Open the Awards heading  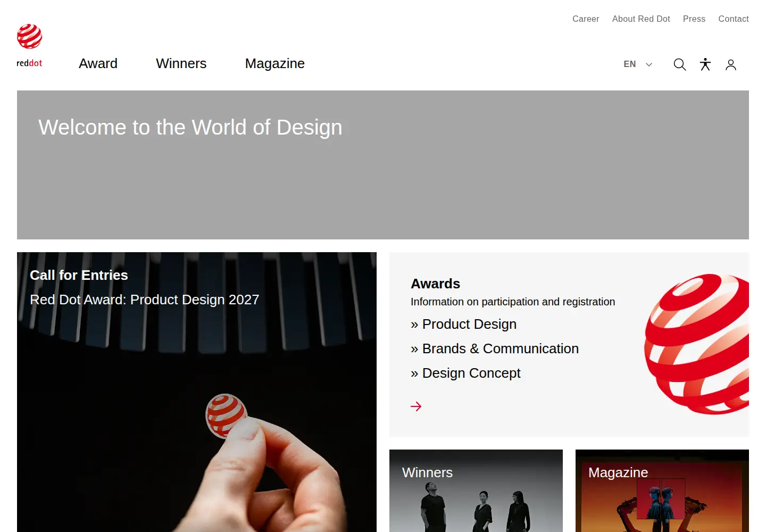click(435, 284)
